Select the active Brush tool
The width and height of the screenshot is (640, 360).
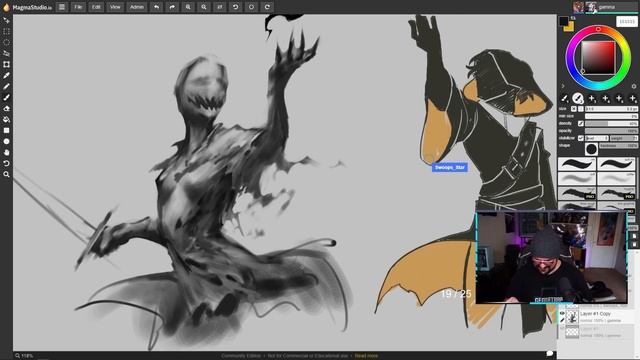pos(6,98)
